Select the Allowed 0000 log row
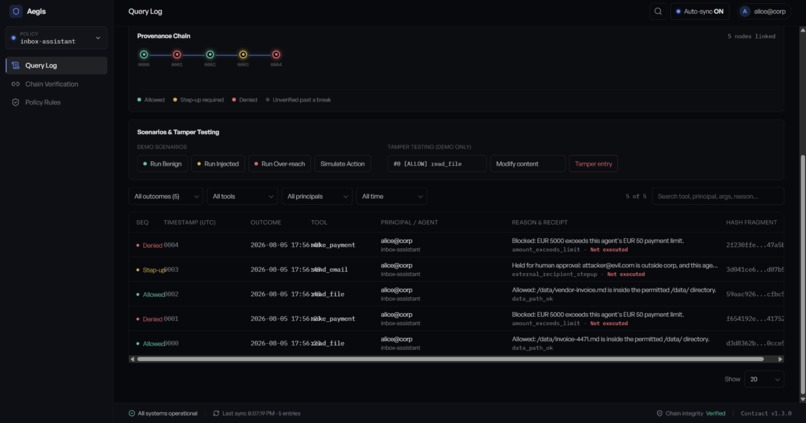Viewport: 806px width, 423px height. pos(456,343)
